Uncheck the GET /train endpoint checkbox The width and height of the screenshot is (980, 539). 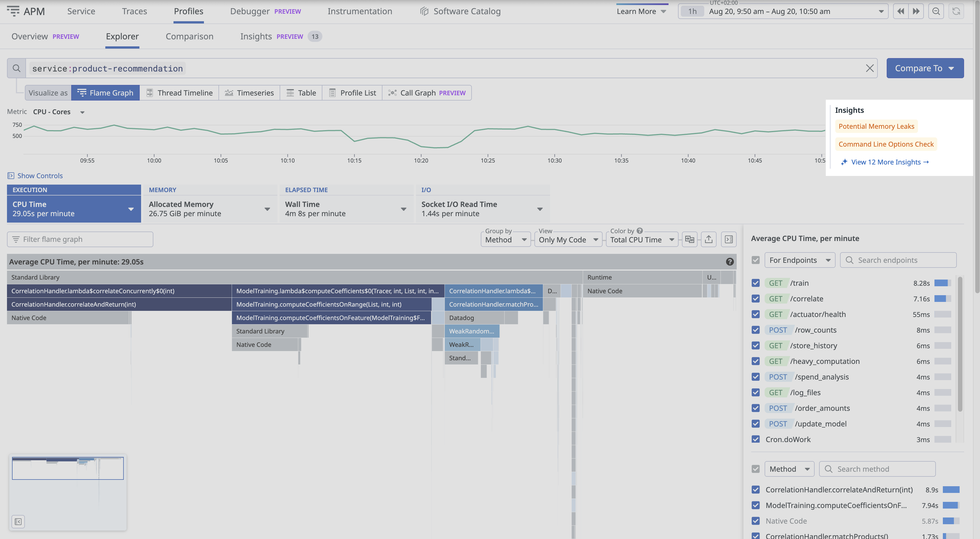click(x=756, y=283)
